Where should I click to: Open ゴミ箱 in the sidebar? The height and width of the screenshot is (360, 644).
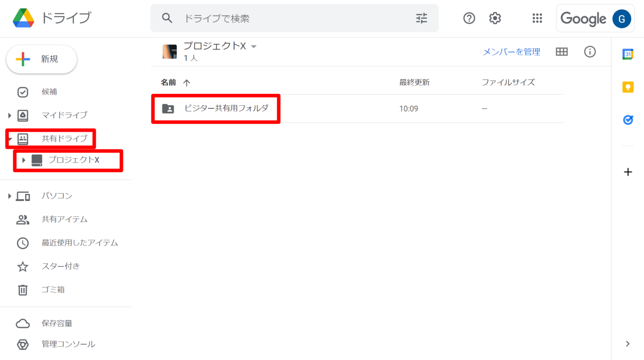click(53, 290)
